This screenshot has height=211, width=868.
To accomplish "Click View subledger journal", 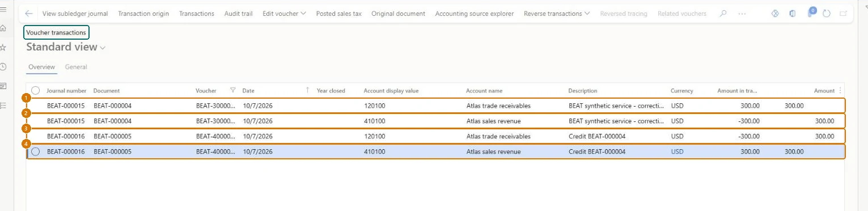I will (x=75, y=14).
